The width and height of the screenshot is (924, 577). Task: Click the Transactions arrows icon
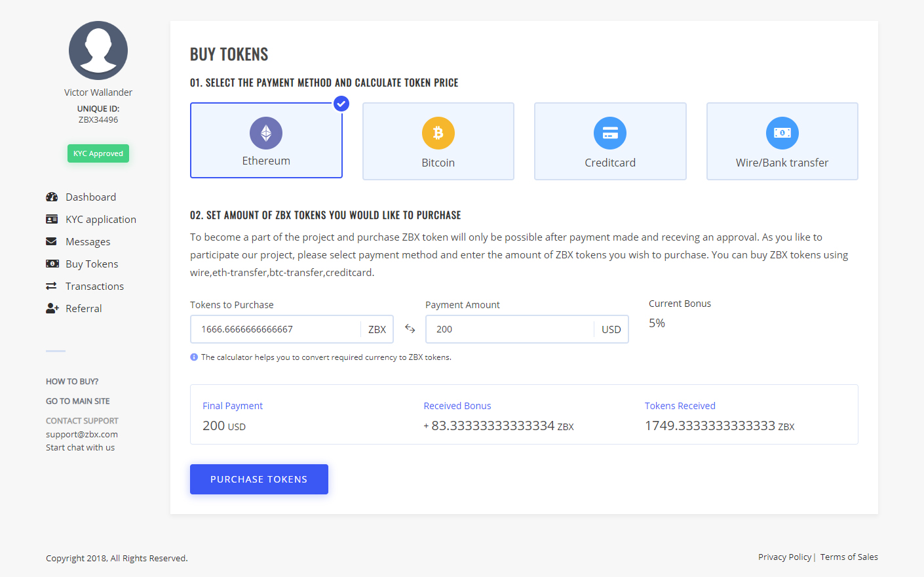[x=51, y=286]
